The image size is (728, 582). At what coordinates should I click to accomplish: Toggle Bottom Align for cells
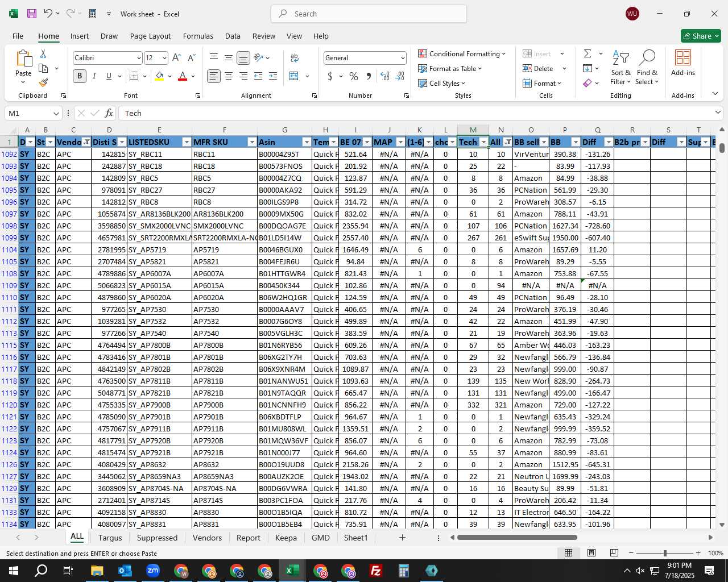pyautogui.click(x=243, y=57)
